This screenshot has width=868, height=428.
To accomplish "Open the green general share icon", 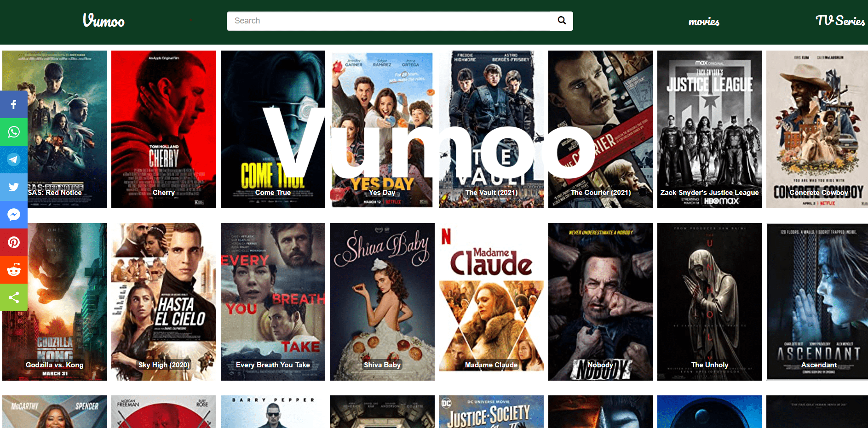I will (x=14, y=297).
